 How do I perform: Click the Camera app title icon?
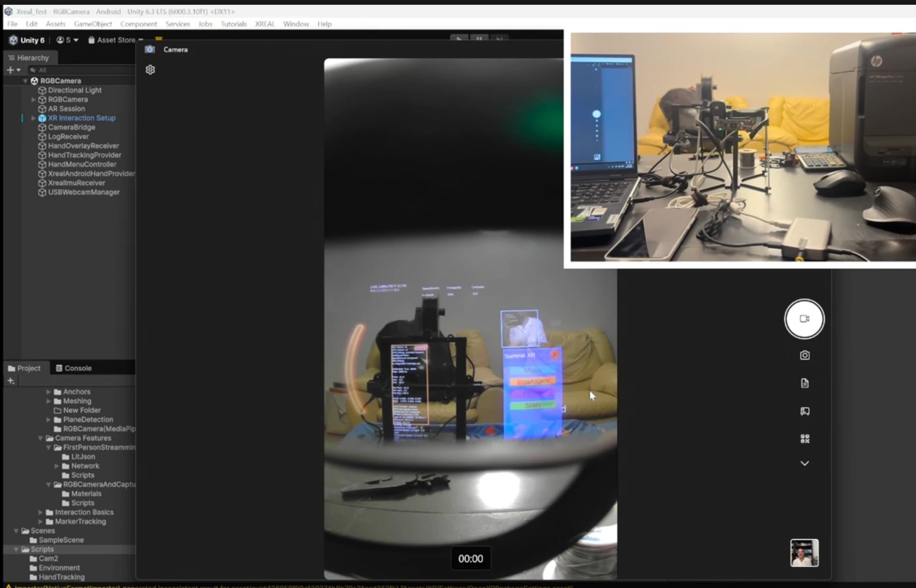point(150,49)
